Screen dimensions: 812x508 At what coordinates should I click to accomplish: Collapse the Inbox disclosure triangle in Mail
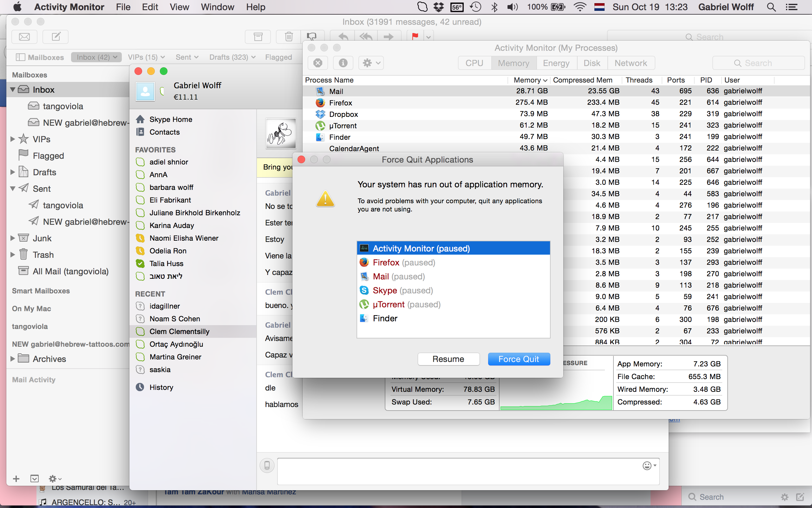[x=12, y=90]
